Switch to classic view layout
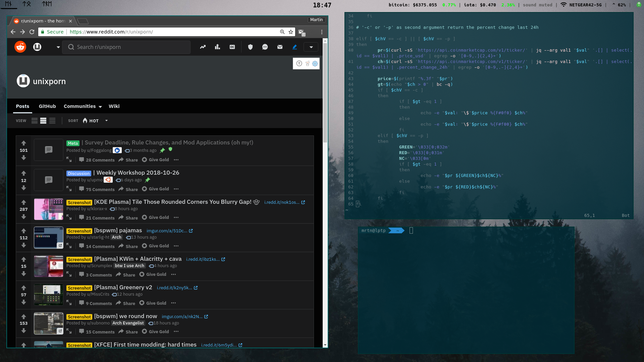Screen dimensions: 644x362 point(43,121)
